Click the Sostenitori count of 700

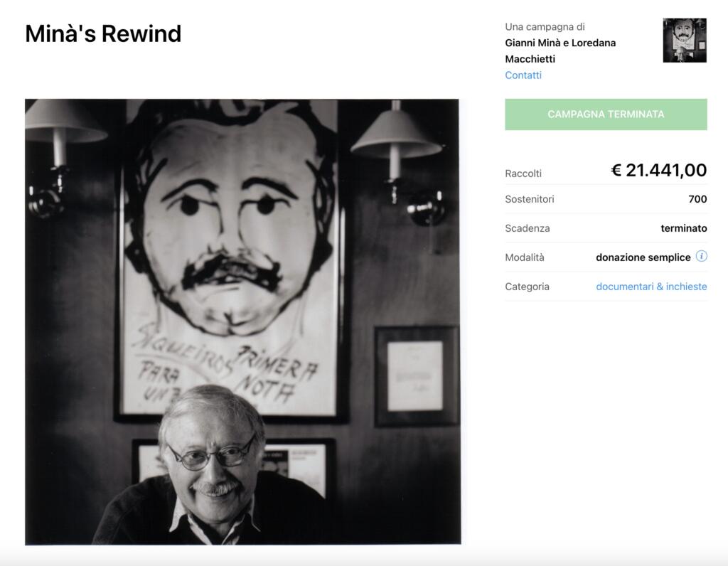pos(697,199)
